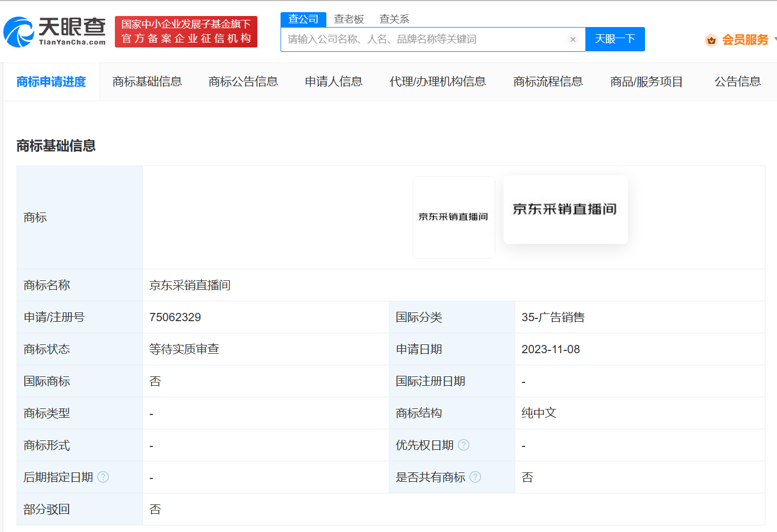
Task: Click the 商标结构 label cell
Action: 452,413
